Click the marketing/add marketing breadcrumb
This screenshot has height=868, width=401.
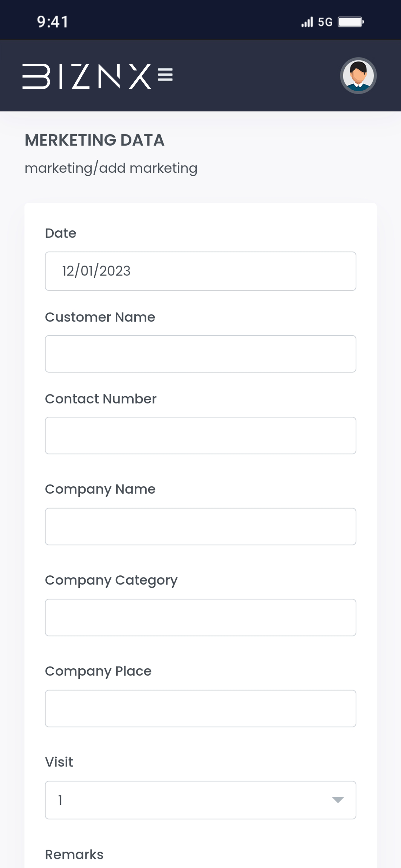(111, 168)
